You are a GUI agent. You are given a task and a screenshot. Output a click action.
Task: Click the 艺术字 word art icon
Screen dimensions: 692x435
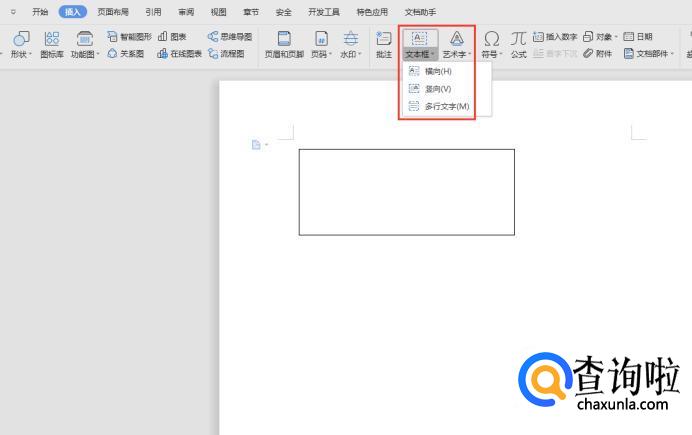pos(457,39)
